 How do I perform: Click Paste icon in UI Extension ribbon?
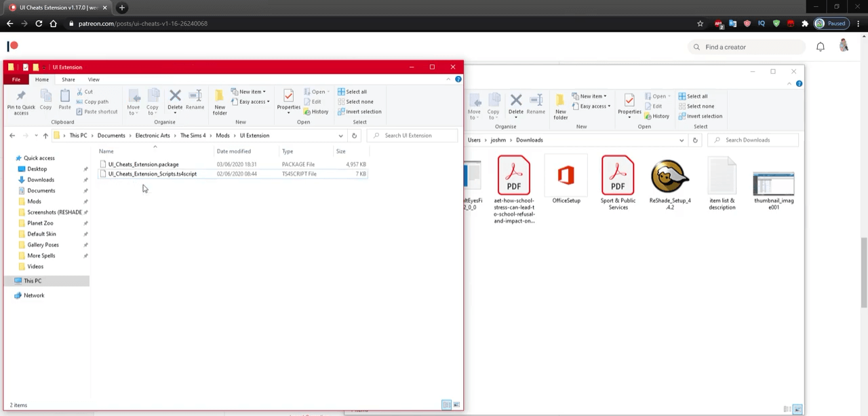(64, 100)
